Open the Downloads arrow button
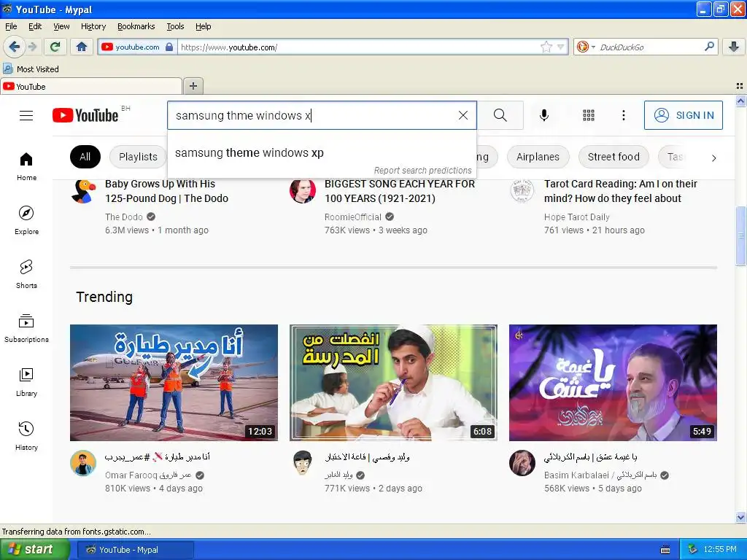Viewport: 747px width, 560px height. point(734,47)
